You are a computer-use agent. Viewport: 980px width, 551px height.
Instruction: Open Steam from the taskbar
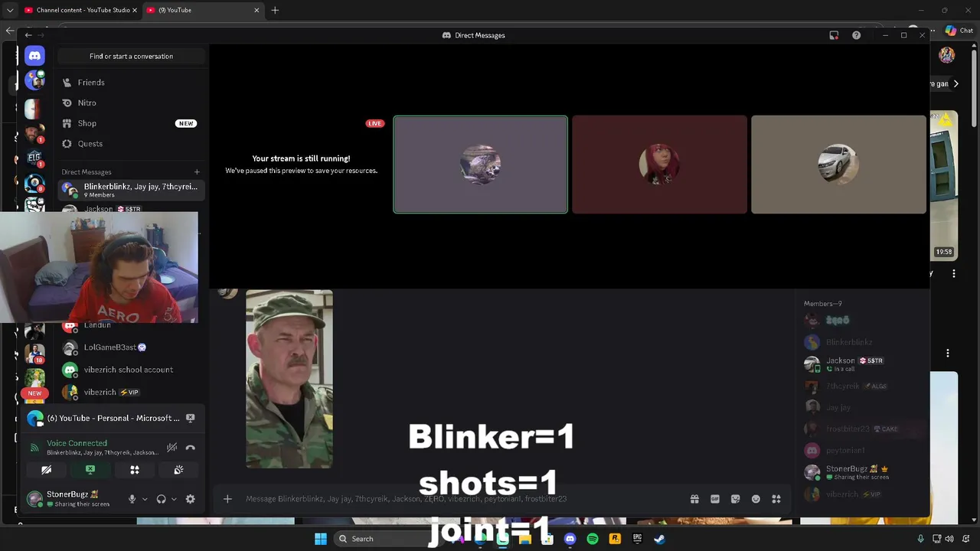[x=659, y=539]
